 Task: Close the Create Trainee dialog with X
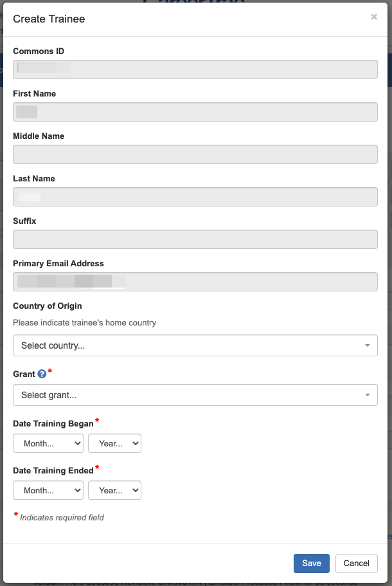pos(374,17)
